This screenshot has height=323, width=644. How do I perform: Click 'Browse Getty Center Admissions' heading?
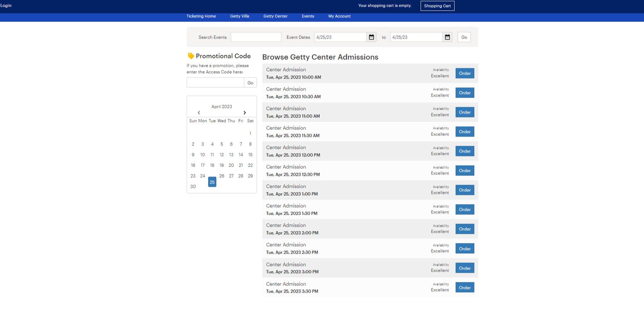(x=320, y=57)
